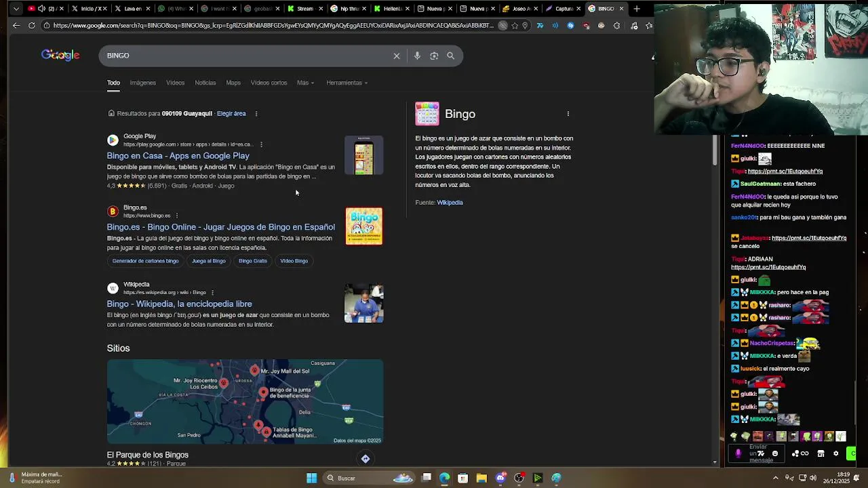Focus the taskbar Buscar search box
This screenshot has width=868, height=488.
368,478
